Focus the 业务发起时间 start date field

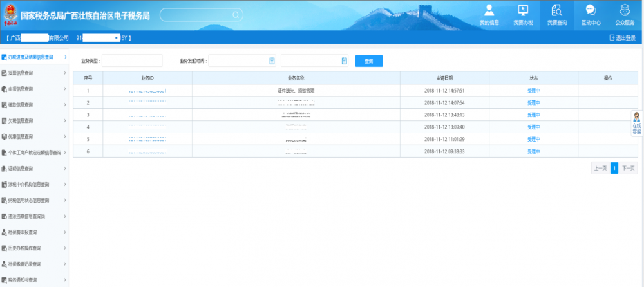[242, 60]
